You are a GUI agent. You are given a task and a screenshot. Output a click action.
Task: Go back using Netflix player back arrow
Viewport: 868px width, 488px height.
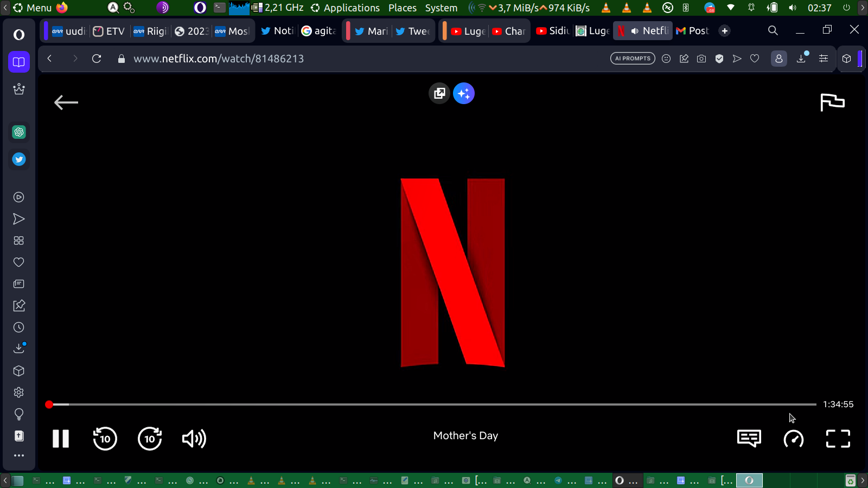[66, 102]
